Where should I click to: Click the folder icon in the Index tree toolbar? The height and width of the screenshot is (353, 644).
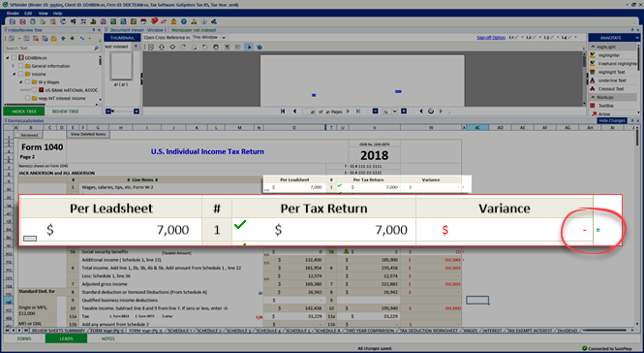(x=54, y=39)
